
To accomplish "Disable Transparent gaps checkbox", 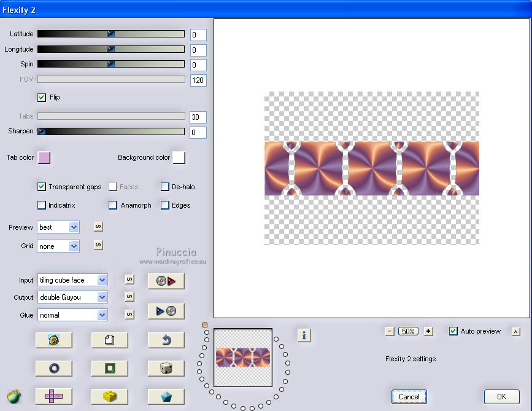I will [x=41, y=187].
